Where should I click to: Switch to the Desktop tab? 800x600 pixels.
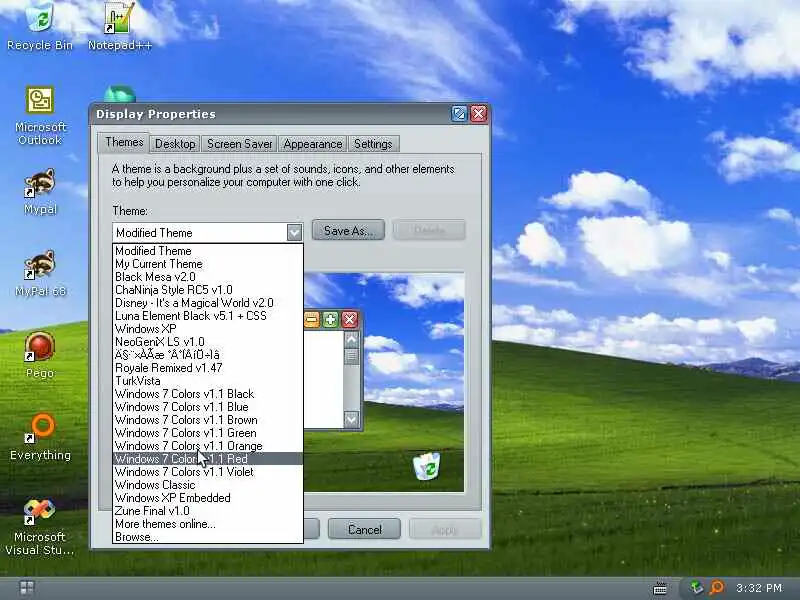pos(175,144)
